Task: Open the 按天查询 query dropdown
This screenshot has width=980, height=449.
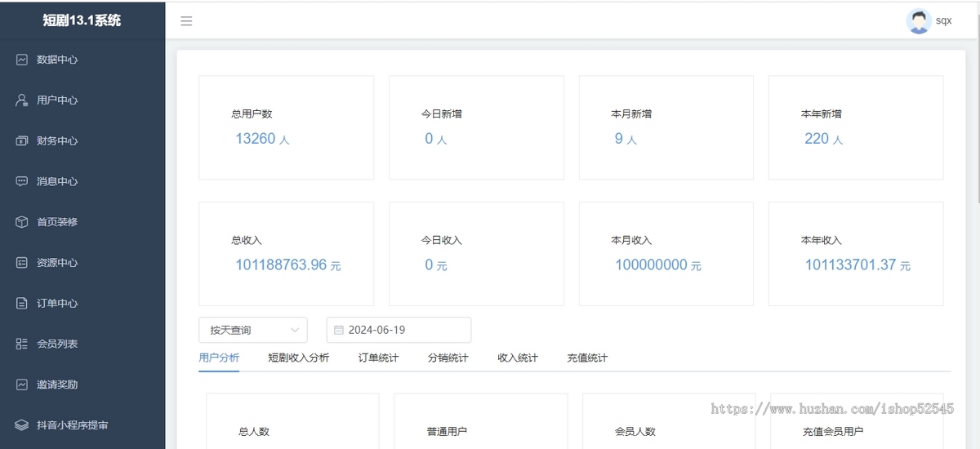Action: click(253, 330)
